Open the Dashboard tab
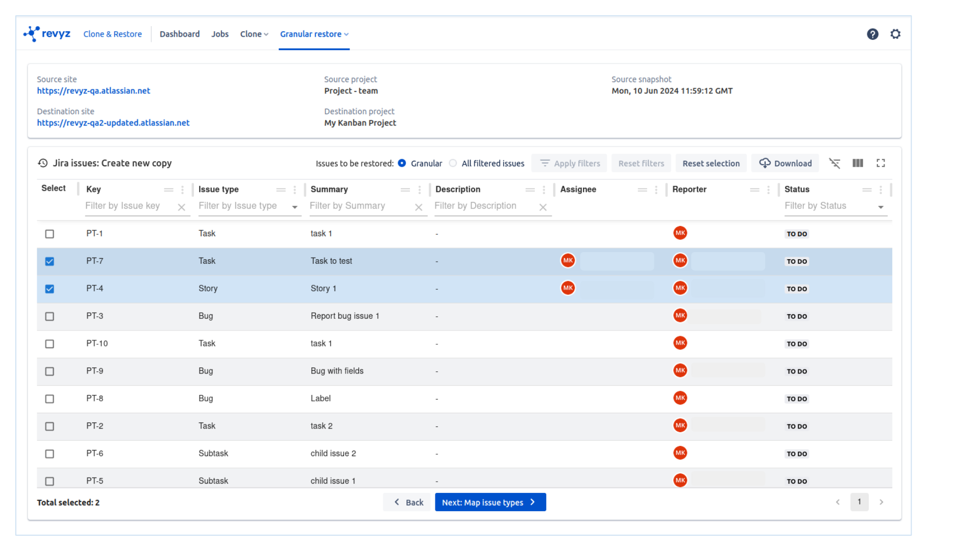The width and height of the screenshot is (980, 551). (x=180, y=34)
